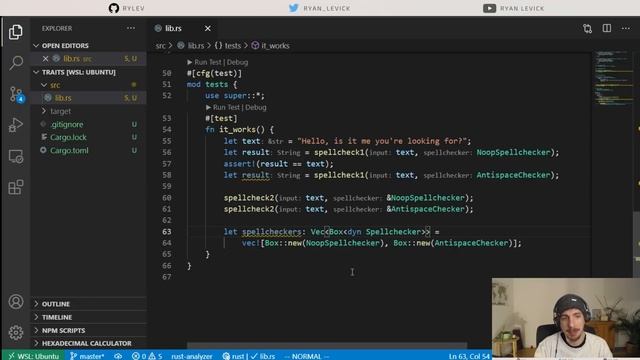Viewport: 640px width, 360px height.
Task: Click rust-analyzer in status bar
Action: coord(191,356)
